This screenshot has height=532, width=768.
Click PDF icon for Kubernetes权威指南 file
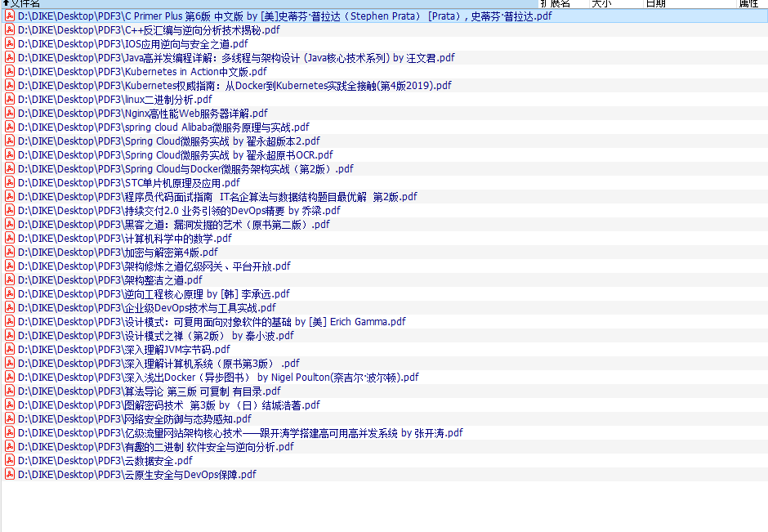[9, 85]
